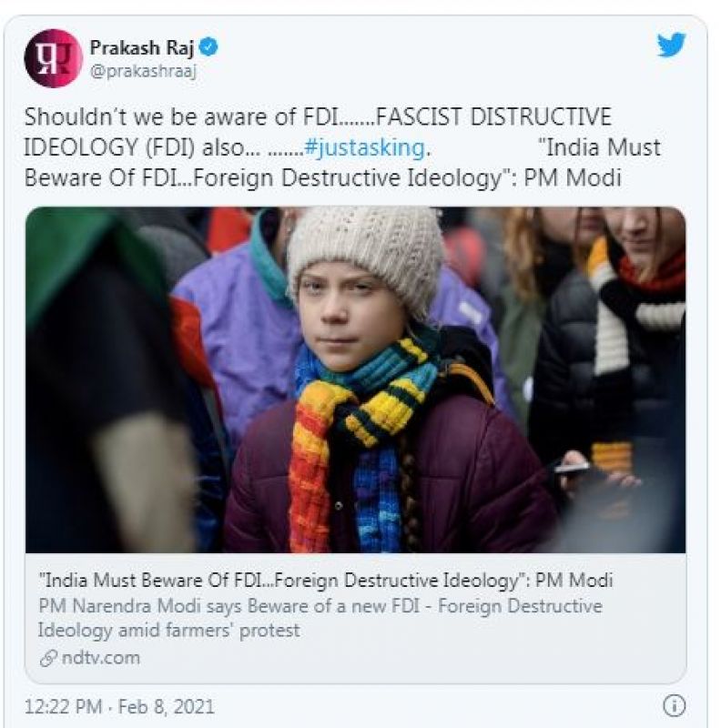Viewport: 721px width, 728px height.
Task: Click the link chain icon beside ndtv.com
Action: [48, 658]
